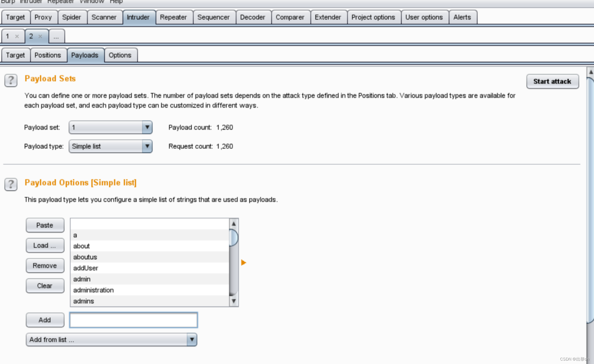Screen dimensions: 594x364
Task: Click the Remove button
Action: [45, 266]
